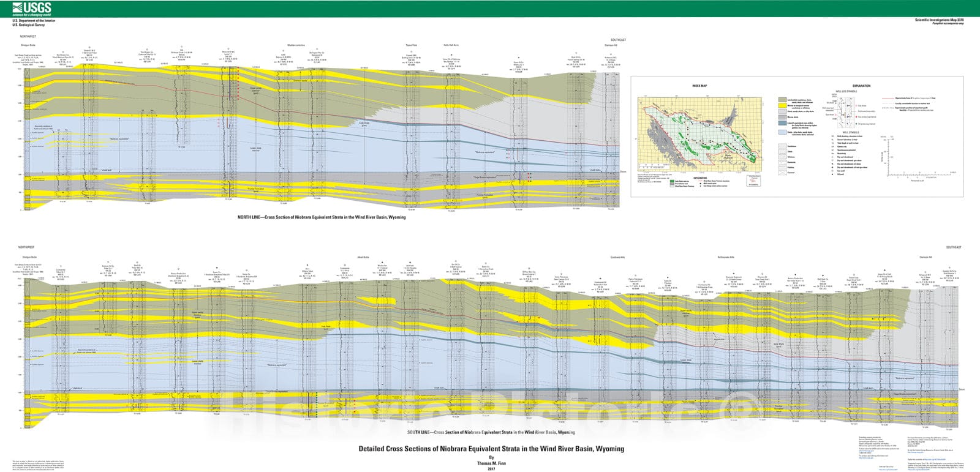Click the main title 'Detailed Cross Sections of Niobrara'
980x472 pixels.
pyautogui.click(x=491, y=449)
